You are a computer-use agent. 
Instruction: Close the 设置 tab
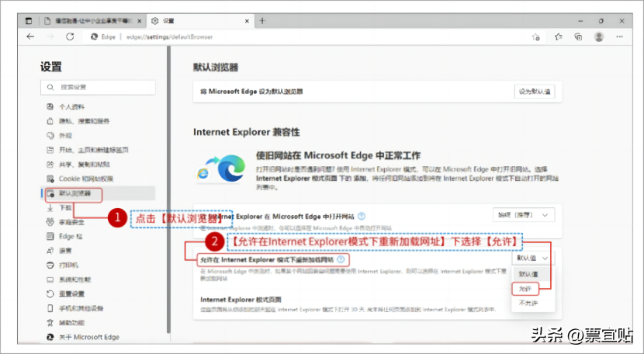(x=247, y=21)
